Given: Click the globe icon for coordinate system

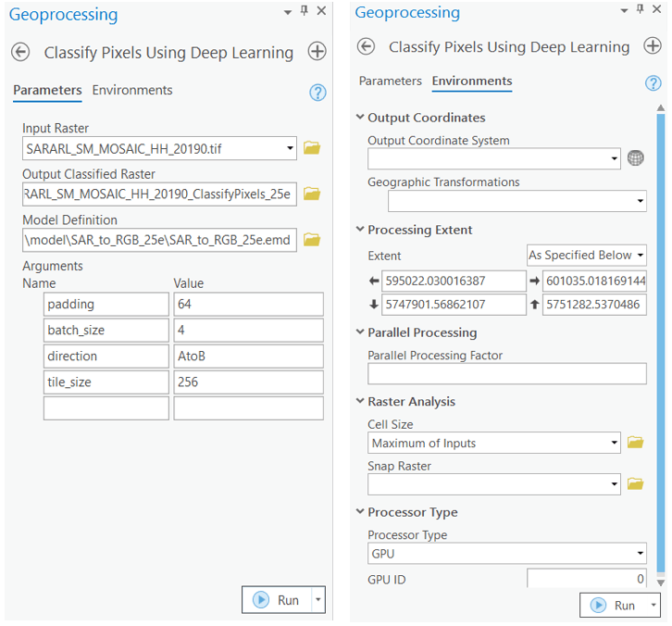Looking at the screenshot, I should (635, 158).
